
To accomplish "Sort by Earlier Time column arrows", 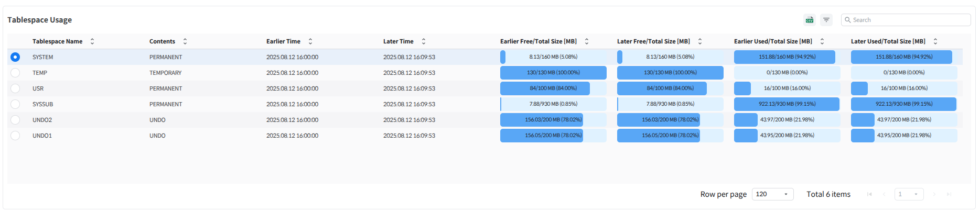I will click(x=310, y=41).
